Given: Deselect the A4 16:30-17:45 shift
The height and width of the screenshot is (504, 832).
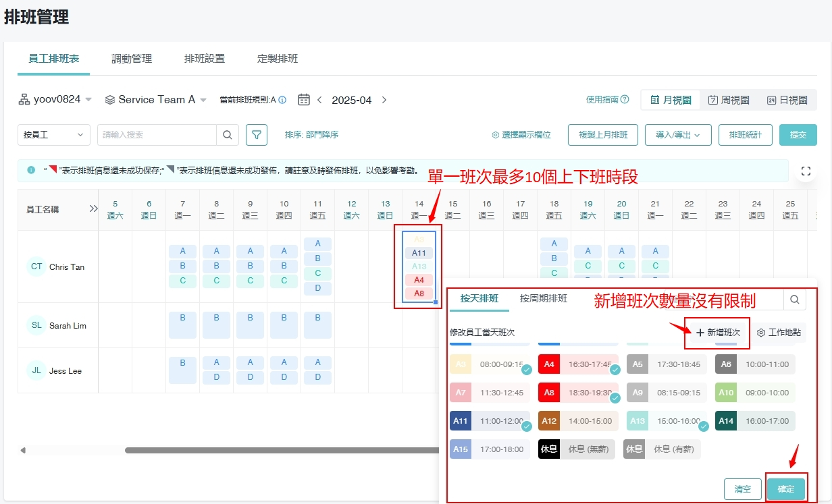Looking at the screenshot, I should [577, 364].
